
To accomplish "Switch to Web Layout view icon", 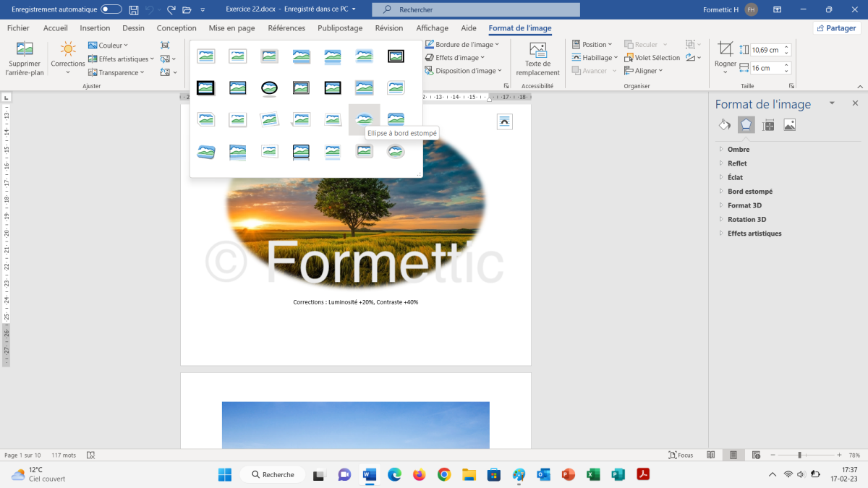I will 755,455.
